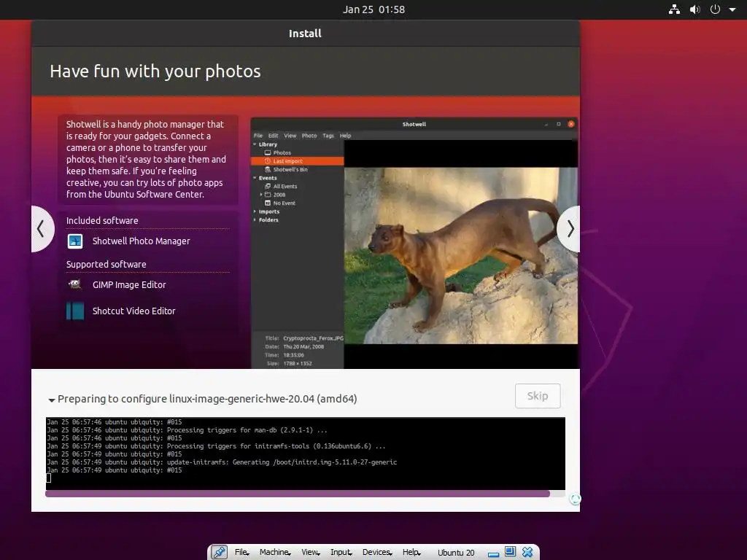The height and width of the screenshot is (560, 747).
Task: Expand the 2008 event folder arrow
Action: (261, 195)
